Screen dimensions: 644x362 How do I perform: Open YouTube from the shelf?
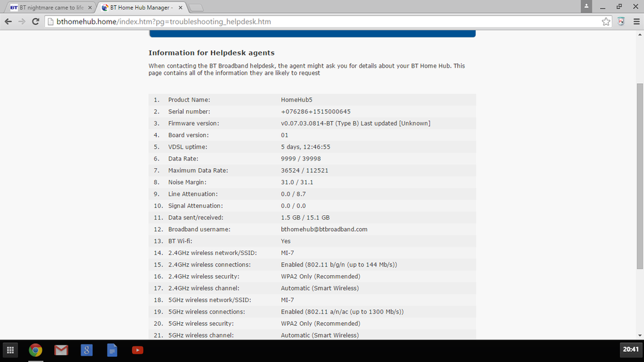137,350
